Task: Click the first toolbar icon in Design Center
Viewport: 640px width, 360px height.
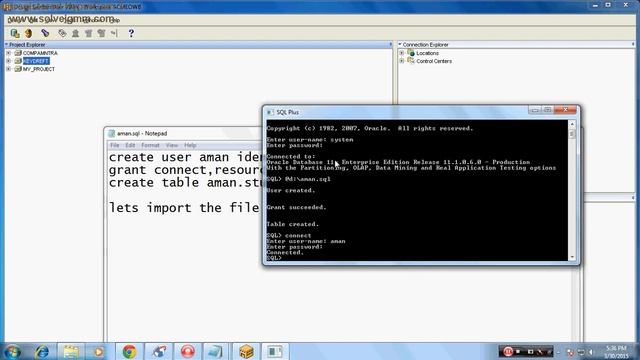Action: pyautogui.click(x=15, y=33)
